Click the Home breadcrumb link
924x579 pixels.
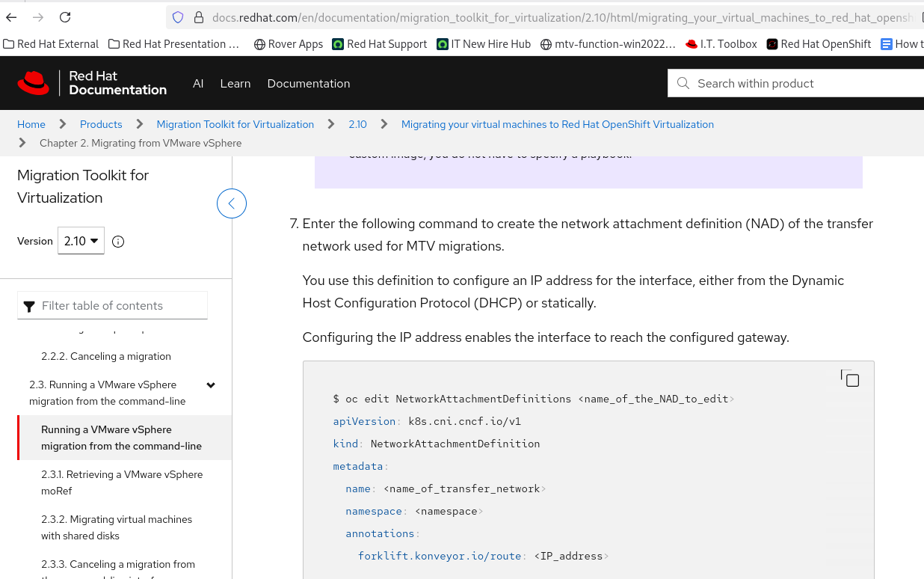click(x=31, y=124)
